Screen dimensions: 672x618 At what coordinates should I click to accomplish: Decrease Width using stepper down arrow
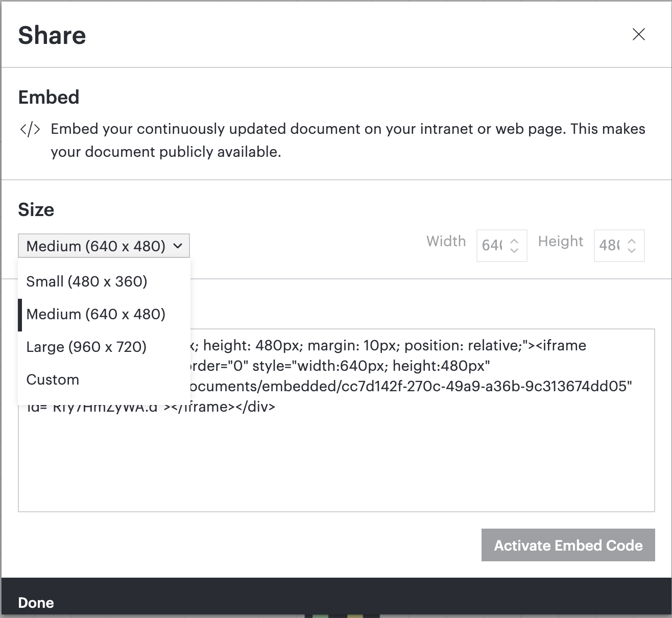(514, 250)
